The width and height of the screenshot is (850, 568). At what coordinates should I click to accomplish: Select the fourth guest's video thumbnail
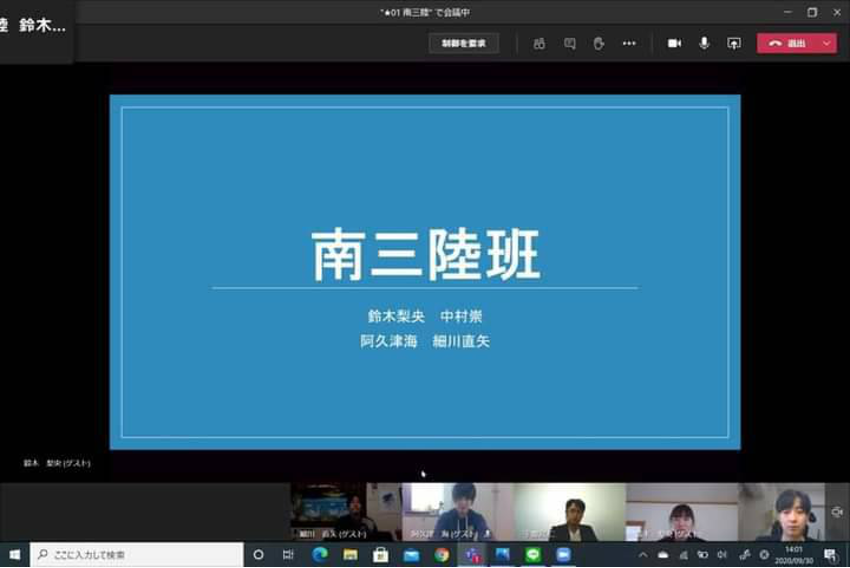682,512
